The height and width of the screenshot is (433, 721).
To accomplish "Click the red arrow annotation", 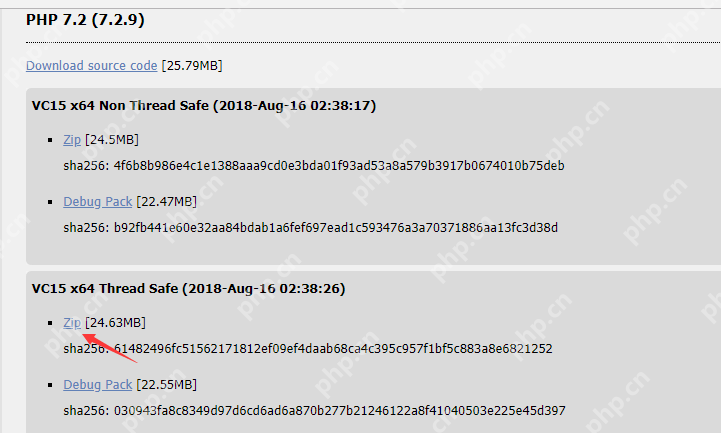I will 110,348.
